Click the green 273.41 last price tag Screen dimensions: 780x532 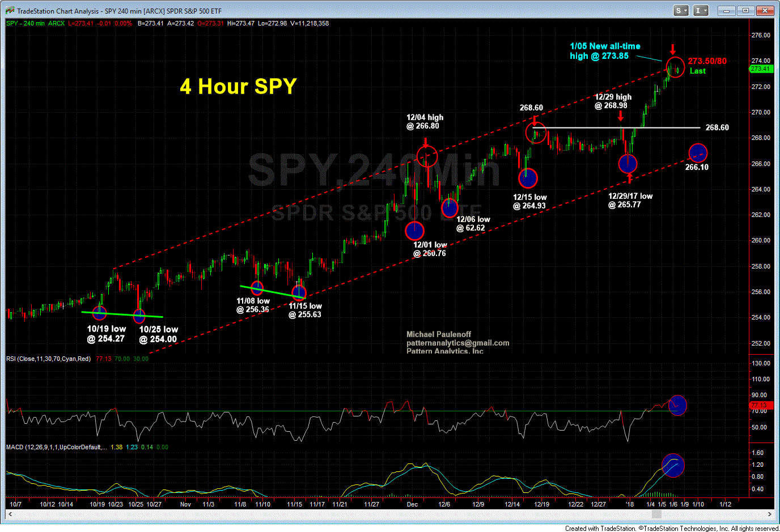tap(761, 69)
